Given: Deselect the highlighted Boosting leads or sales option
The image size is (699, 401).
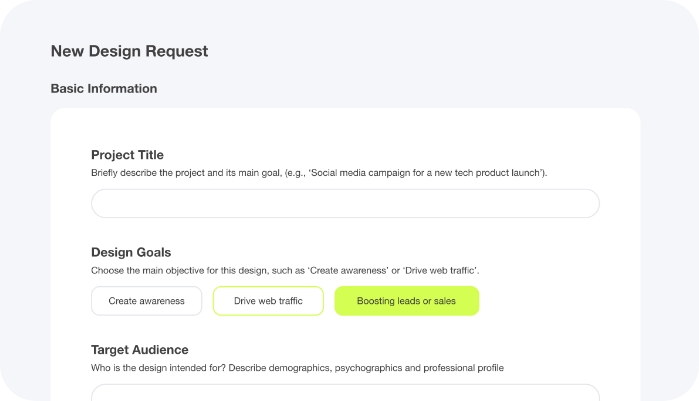Looking at the screenshot, I should [406, 301].
